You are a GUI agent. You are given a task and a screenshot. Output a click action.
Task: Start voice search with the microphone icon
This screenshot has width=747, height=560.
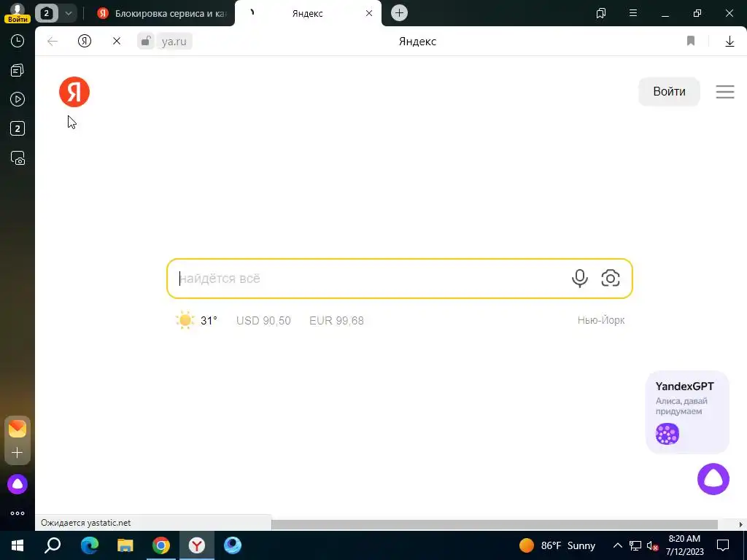coord(579,278)
